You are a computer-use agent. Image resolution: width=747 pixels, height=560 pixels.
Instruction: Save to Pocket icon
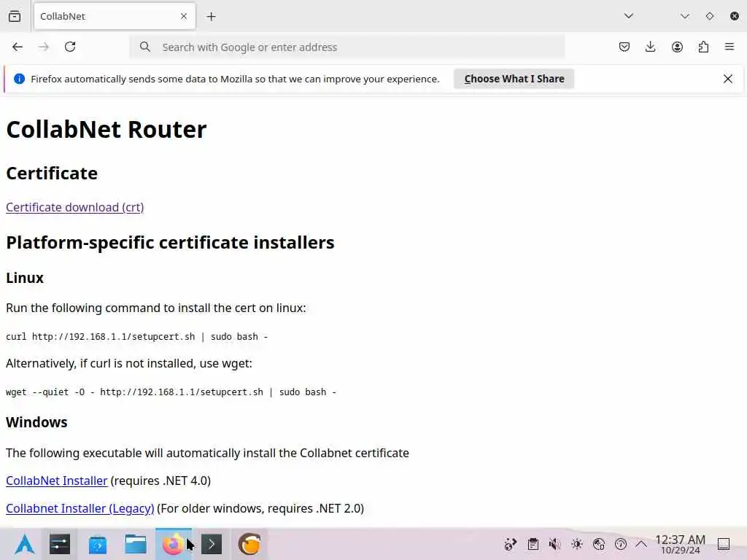[x=624, y=47]
